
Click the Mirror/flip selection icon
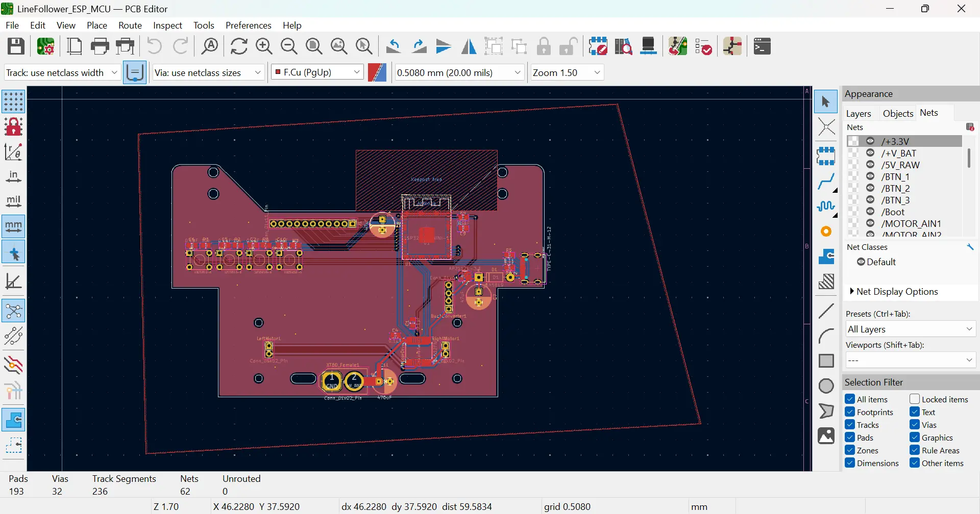click(469, 46)
